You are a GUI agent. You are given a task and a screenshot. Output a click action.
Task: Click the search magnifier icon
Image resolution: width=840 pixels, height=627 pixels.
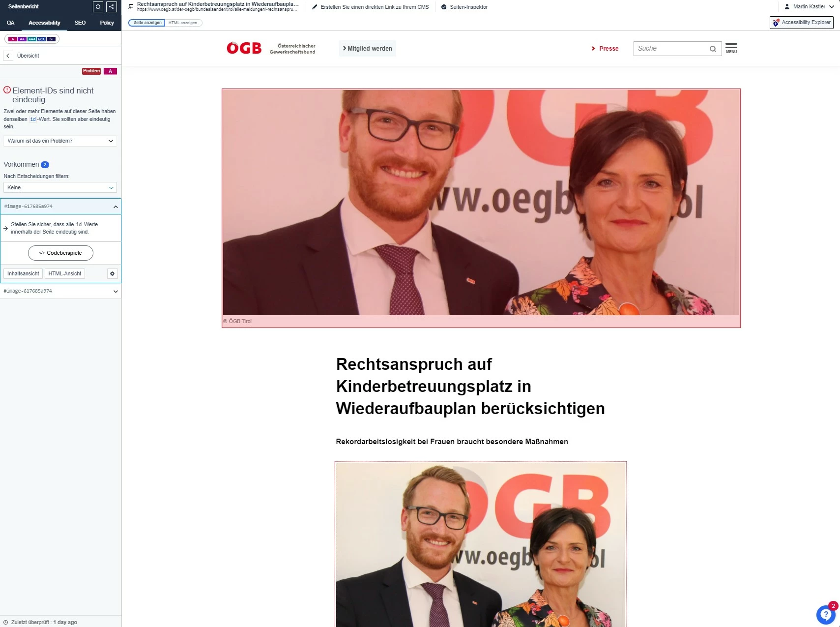[713, 49]
